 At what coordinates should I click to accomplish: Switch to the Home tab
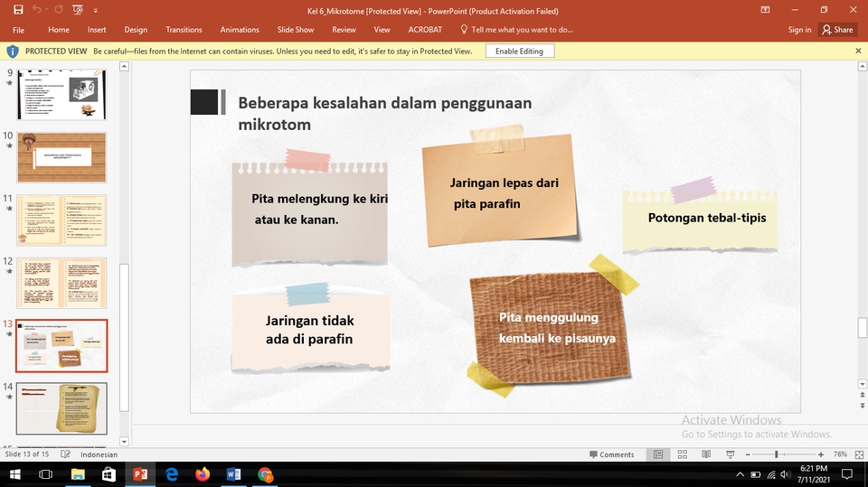point(59,30)
